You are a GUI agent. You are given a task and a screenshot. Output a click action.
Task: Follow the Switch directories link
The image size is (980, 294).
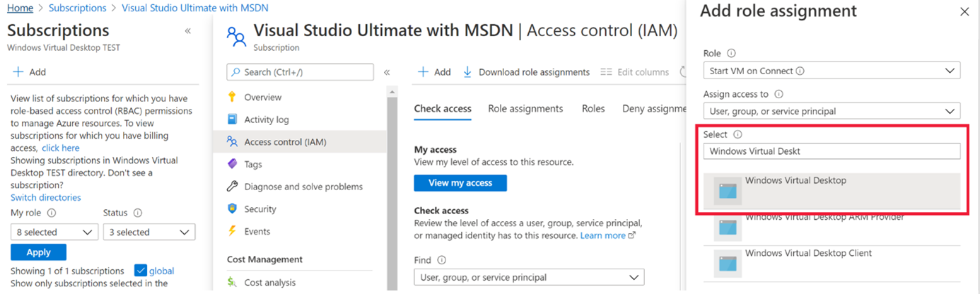point(46,198)
